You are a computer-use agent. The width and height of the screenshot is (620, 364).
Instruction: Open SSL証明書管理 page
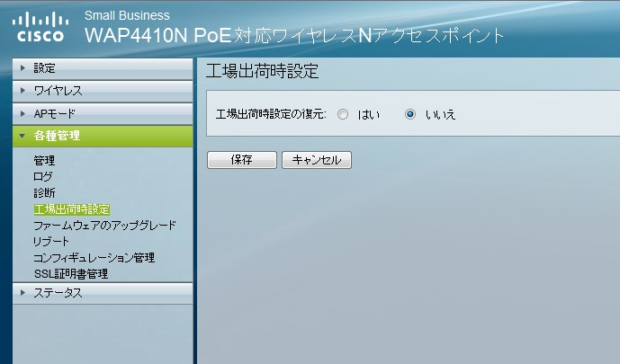tap(71, 273)
